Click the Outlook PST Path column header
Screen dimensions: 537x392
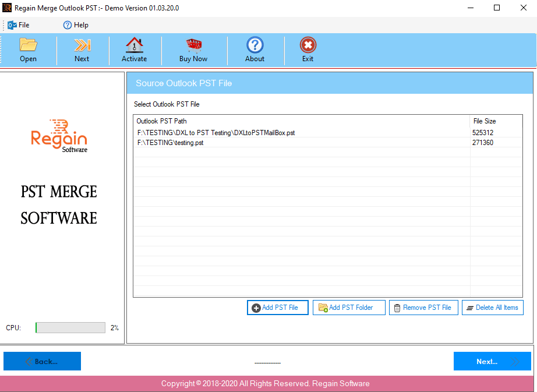click(x=301, y=121)
